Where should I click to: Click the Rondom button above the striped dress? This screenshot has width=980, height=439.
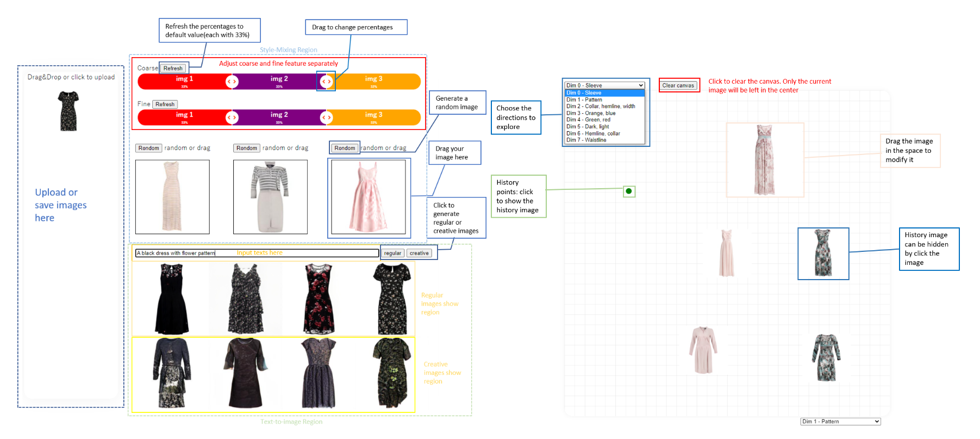[x=148, y=148]
